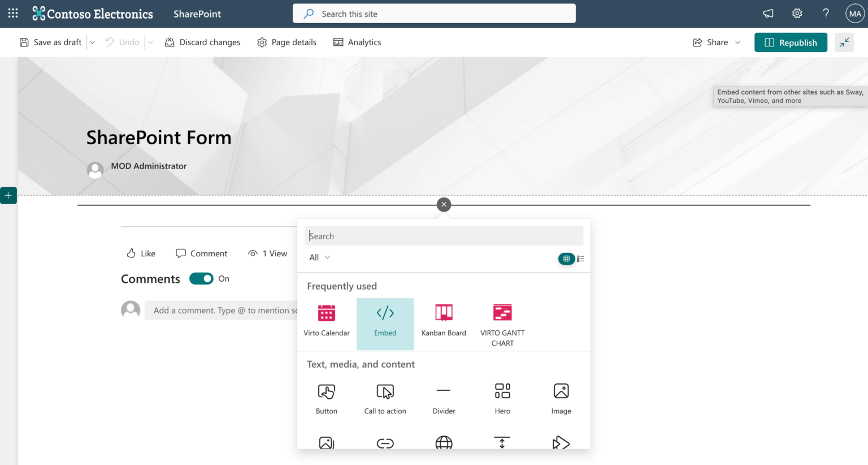
Task: Click the Spacer web part icon
Action: click(502, 444)
